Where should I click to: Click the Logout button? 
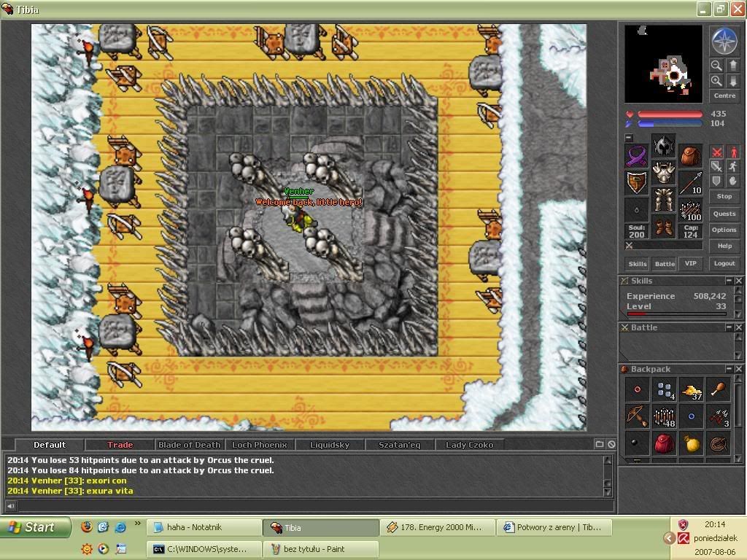click(x=724, y=263)
